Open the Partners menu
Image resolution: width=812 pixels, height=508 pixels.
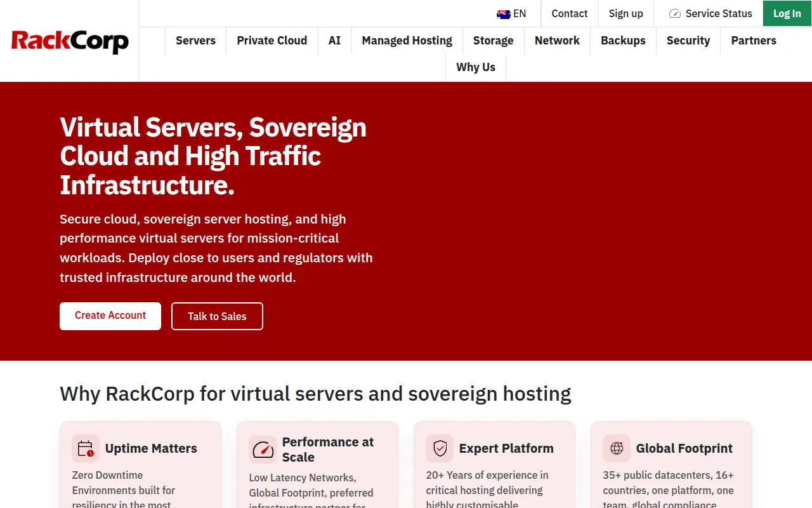tap(754, 41)
